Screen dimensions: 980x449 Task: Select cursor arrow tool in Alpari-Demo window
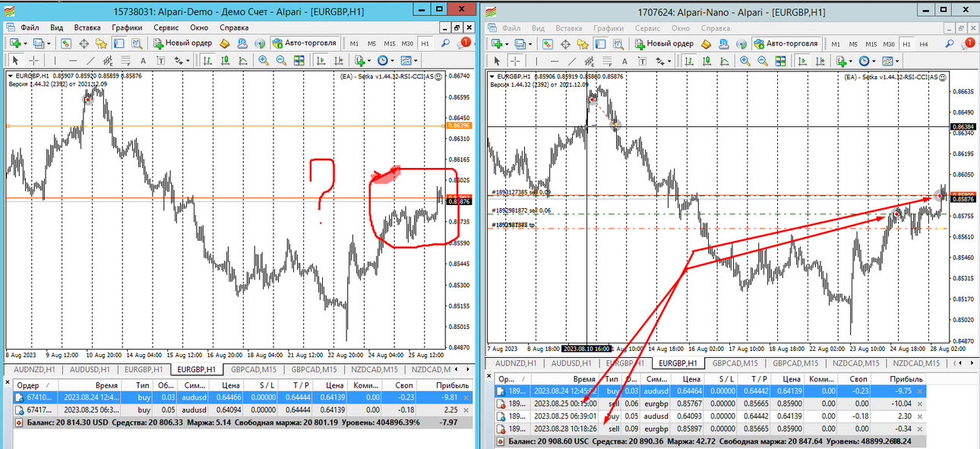point(15,61)
